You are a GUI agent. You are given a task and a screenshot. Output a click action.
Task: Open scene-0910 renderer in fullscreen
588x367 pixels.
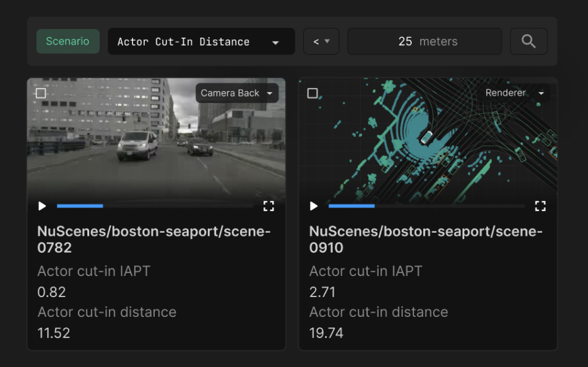point(540,206)
